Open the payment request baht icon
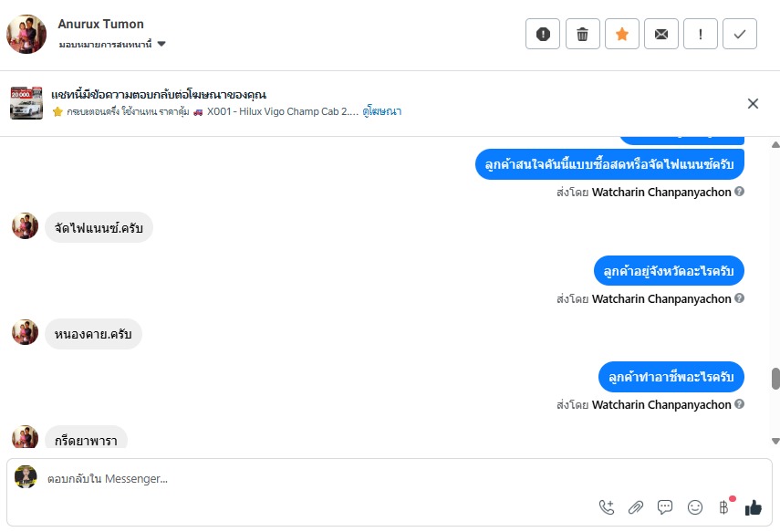Image resolution: width=780 pixels, height=532 pixels. 723,507
